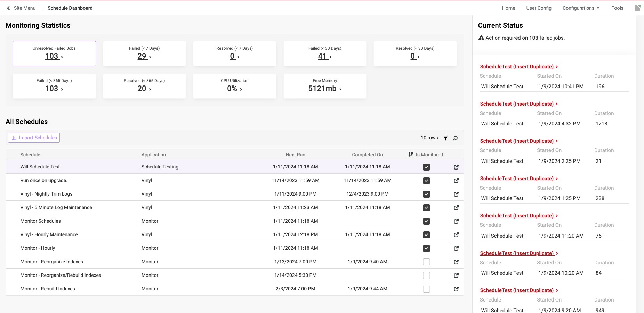This screenshot has height=313, width=644.
Task: Go to User Config in the top menu
Action: [539, 8]
